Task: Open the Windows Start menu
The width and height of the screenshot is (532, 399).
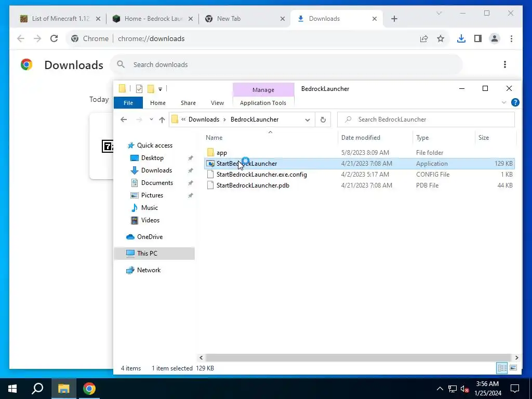Action: [x=12, y=389]
